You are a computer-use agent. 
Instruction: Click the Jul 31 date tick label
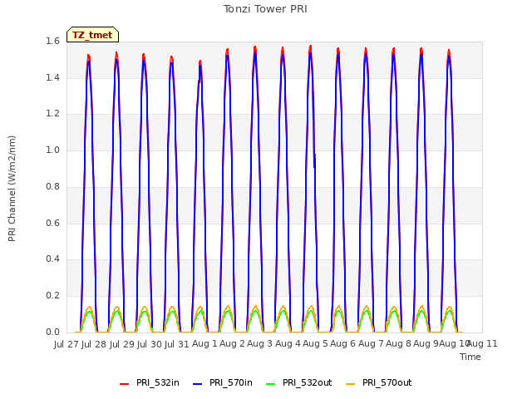point(177,344)
